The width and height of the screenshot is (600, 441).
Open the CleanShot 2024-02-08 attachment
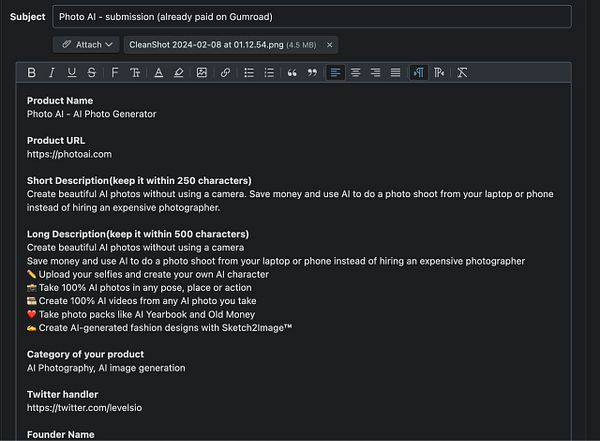coord(223,45)
